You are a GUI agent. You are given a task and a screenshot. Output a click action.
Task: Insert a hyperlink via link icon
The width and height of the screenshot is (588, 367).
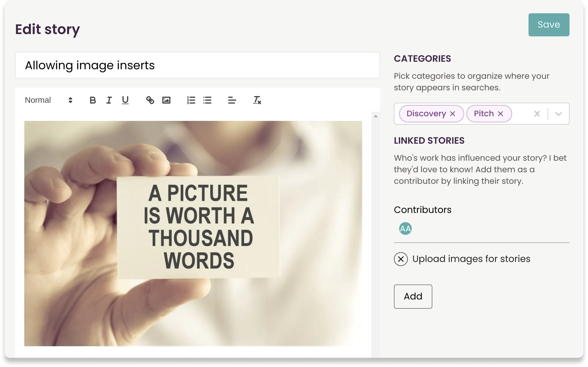click(x=150, y=100)
